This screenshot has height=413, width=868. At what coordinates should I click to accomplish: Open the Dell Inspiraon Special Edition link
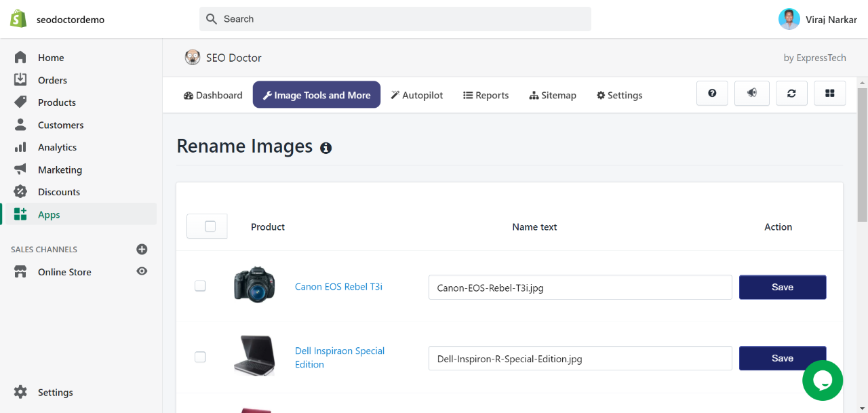coord(340,357)
